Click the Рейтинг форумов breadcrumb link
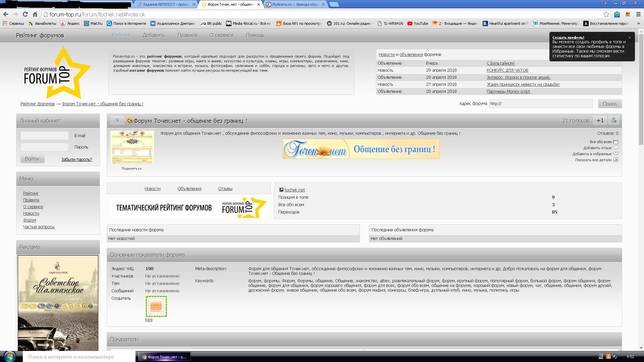Viewport: 644px width, 362px height. 38,104
